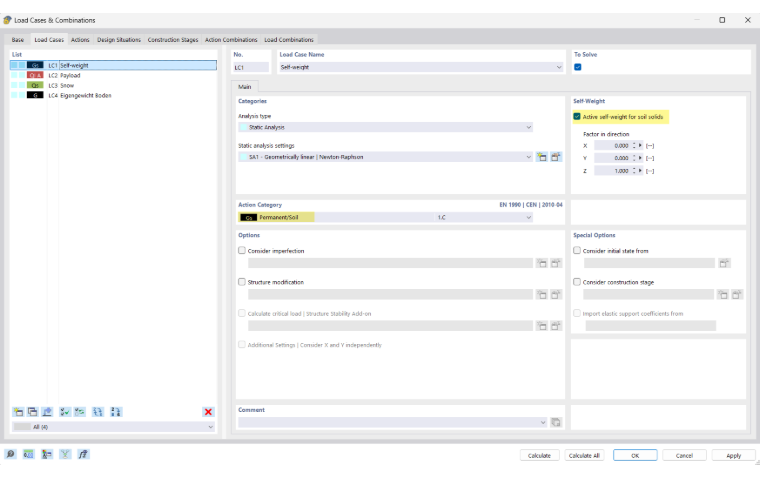Click the No. field showing LC1
The height and width of the screenshot is (478, 760).
[x=251, y=67]
